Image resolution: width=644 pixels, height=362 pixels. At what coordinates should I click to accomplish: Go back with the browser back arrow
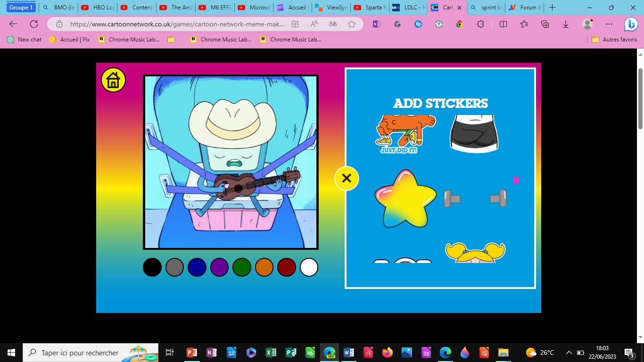click(13, 24)
